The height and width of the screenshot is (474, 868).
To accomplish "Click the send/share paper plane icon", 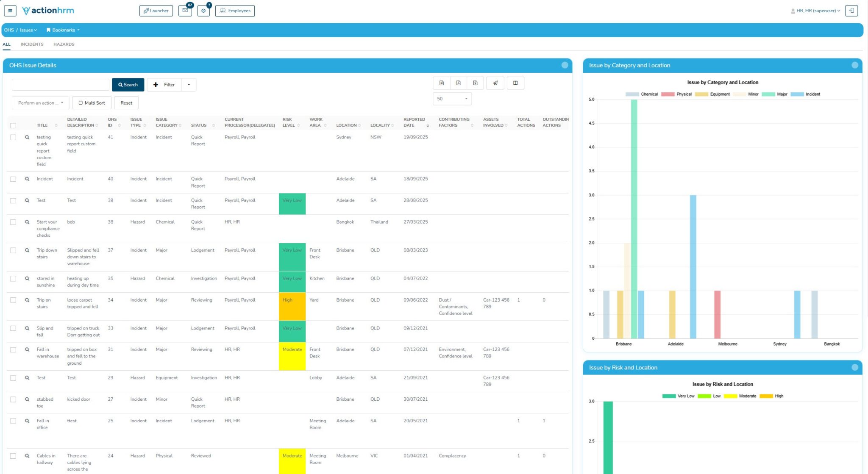I will pos(495,83).
